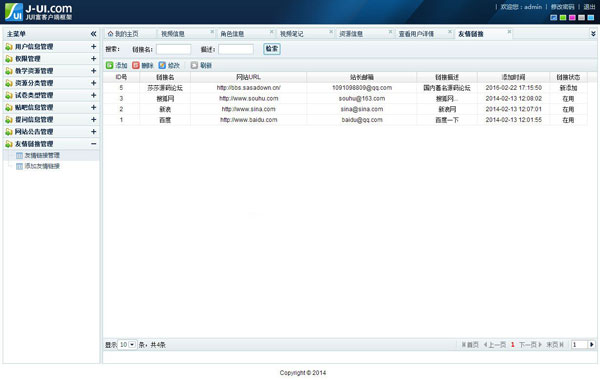
Task: Click the green 添加 add icon
Action: 109,65
